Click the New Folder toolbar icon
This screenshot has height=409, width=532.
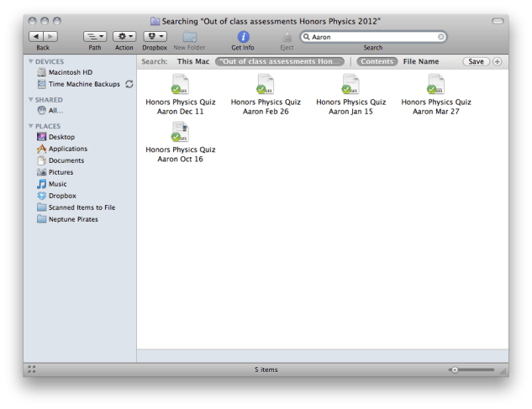(x=189, y=37)
